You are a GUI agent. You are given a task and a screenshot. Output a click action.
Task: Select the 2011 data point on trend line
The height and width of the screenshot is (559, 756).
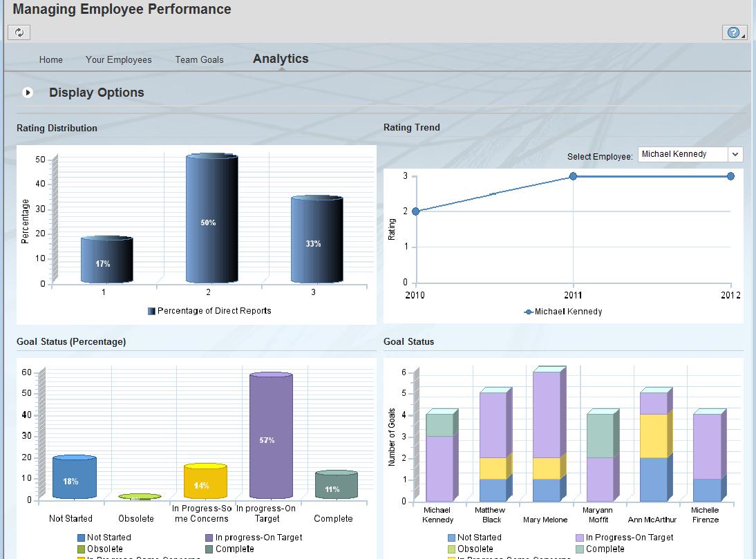(x=573, y=176)
